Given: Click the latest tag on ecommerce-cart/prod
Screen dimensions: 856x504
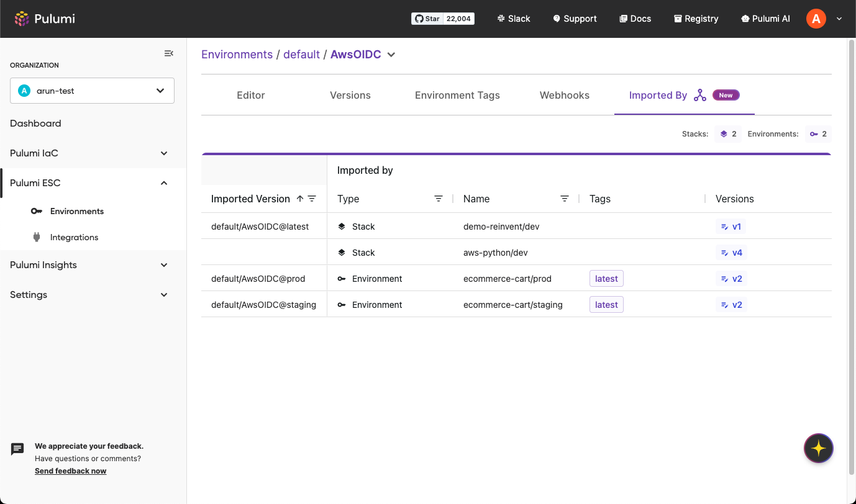Looking at the screenshot, I should pos(606,279).
